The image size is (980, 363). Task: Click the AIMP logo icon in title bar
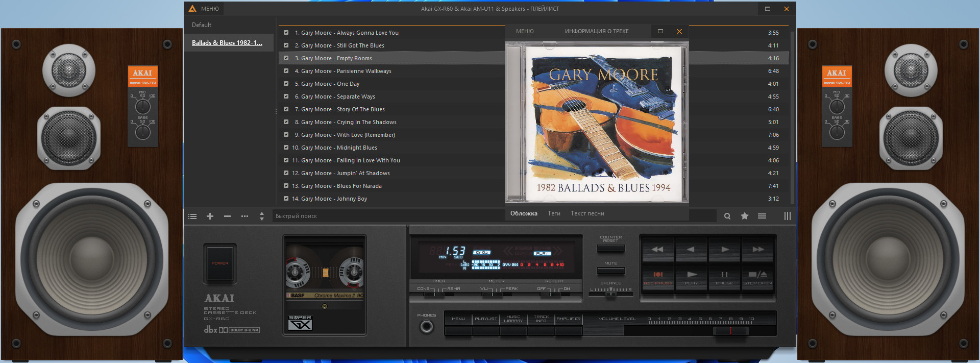[x=192, y=9]
